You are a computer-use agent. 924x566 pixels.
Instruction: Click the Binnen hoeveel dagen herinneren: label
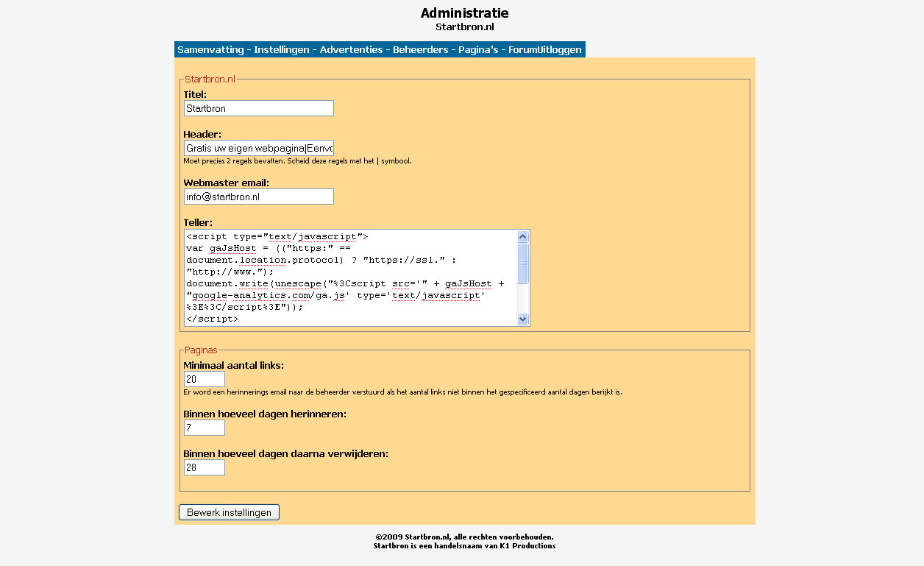tap(265, 414)
